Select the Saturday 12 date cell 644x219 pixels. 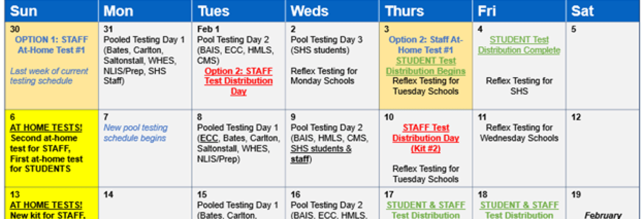pyautogui.click(x=602, y=149)
